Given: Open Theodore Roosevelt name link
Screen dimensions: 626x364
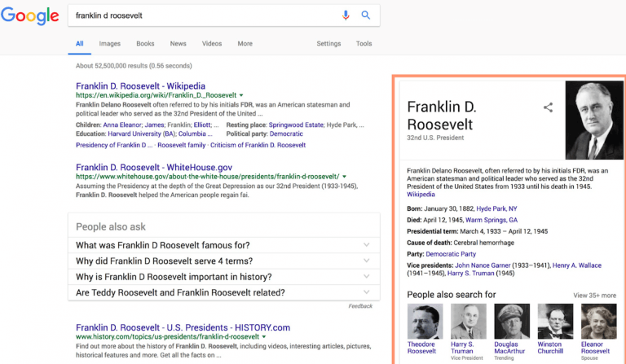Looking at the screenshot, I should pos(421,348).
